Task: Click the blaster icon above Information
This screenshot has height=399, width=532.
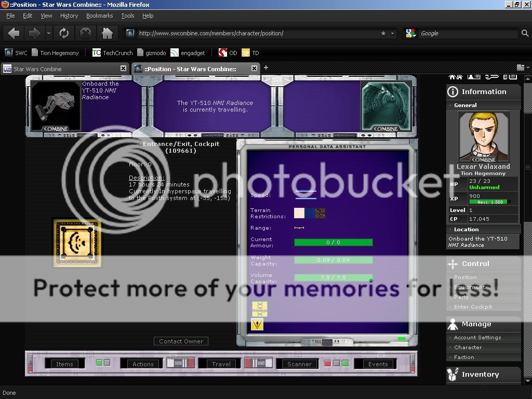Action: click(x=491, y=77)
